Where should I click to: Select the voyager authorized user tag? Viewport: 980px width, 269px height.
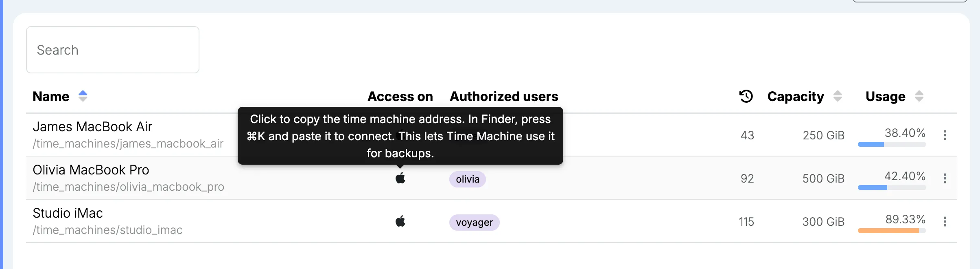[x=475, y=223]
